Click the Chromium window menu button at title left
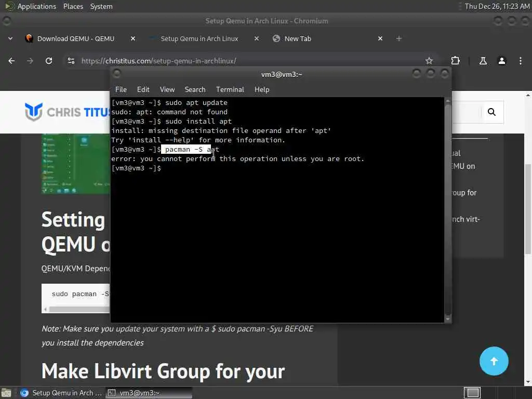This screenshot has height=399, width=532. [6, 21]
